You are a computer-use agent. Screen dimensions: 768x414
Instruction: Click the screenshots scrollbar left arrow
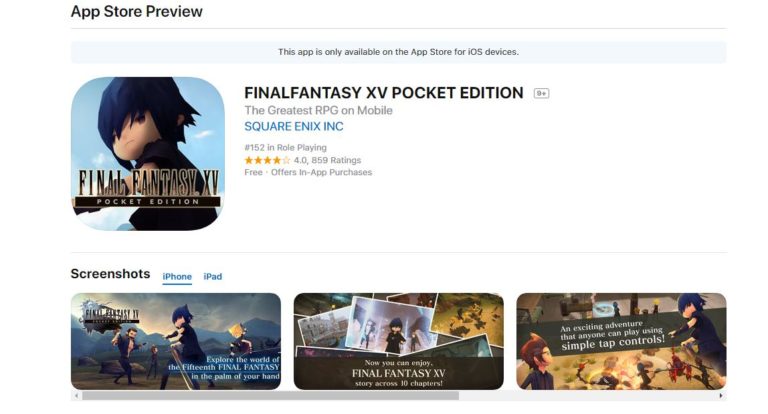(x=76, y=395)
